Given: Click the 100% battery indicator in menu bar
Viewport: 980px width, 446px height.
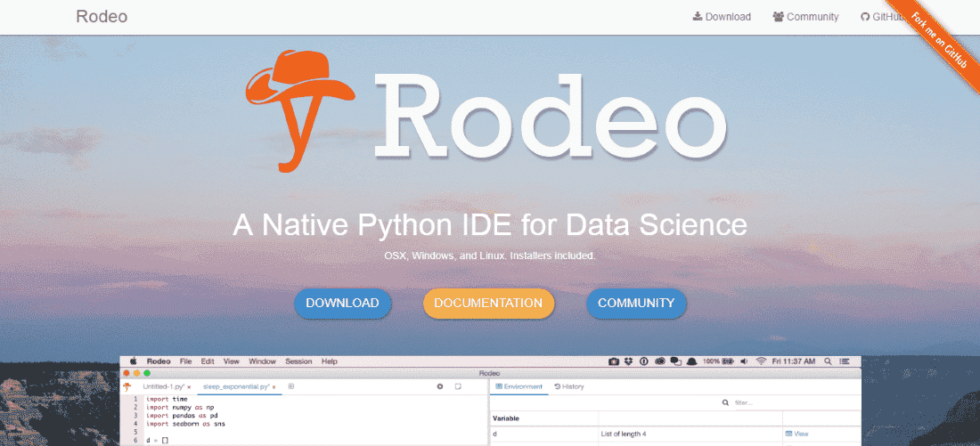Looking at the screenshot, I should point(718,361).
